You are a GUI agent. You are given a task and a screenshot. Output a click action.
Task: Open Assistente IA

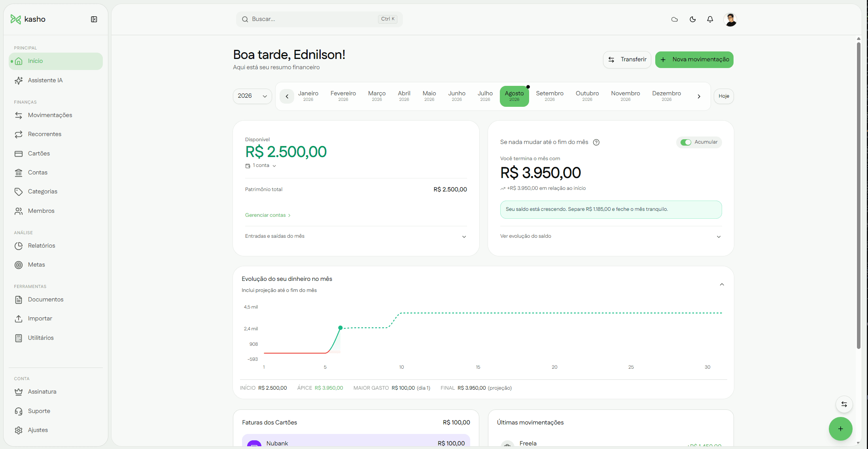[x=56, y=80]
